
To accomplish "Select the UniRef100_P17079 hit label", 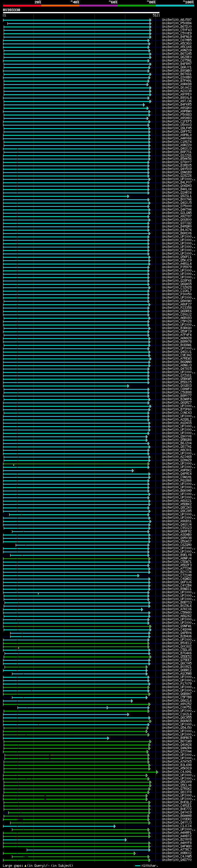I will (177, 684).
